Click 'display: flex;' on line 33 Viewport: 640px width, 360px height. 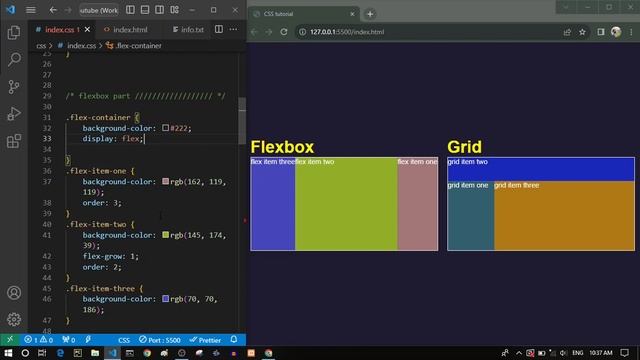(113, 139)
